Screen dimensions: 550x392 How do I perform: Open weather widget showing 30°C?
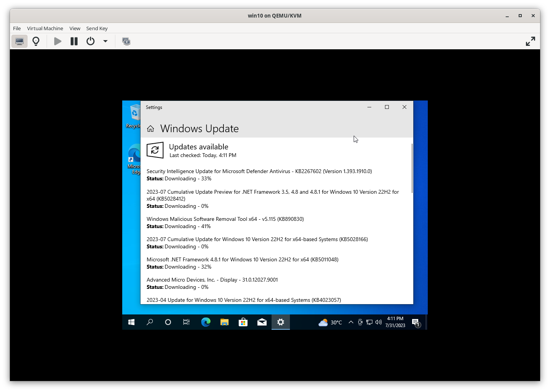click(x=330, y=322)
